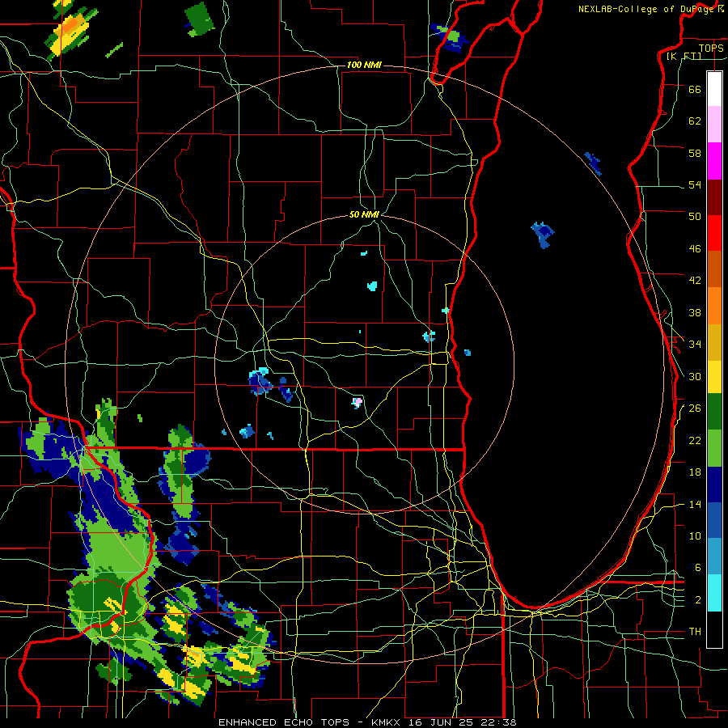Click the white swatch in the tops scale
The height and width of the screenshot is (728, 728).
(714, 89)
